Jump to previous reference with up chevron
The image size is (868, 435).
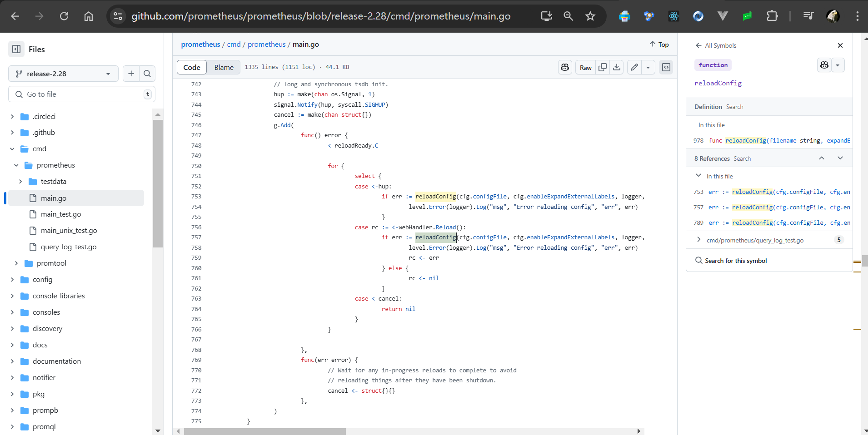point(822,158)
